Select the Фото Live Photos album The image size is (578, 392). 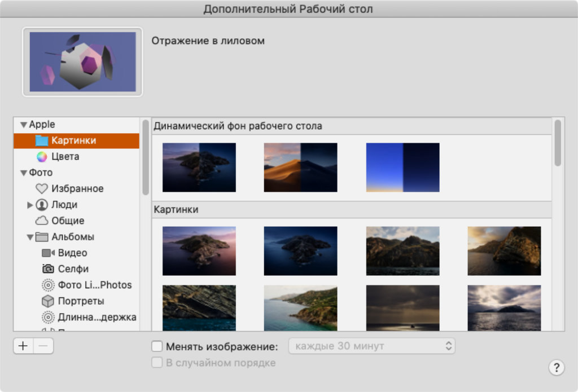pos(94,285)
